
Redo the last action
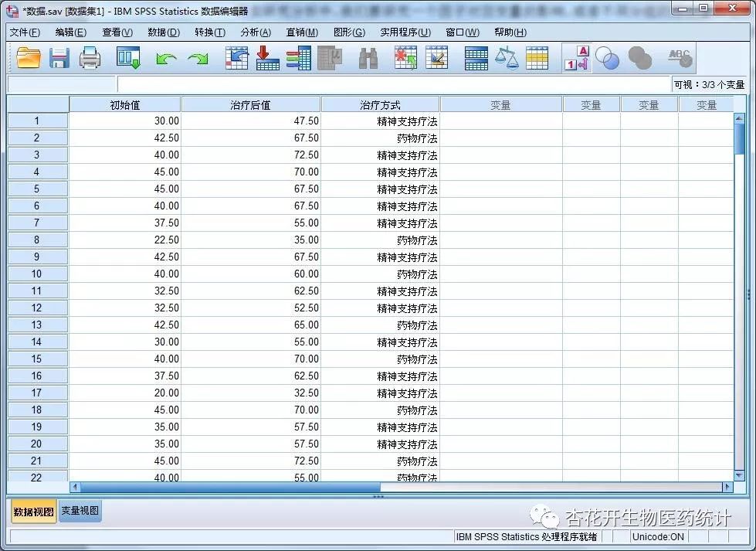(x=198, y=59)
